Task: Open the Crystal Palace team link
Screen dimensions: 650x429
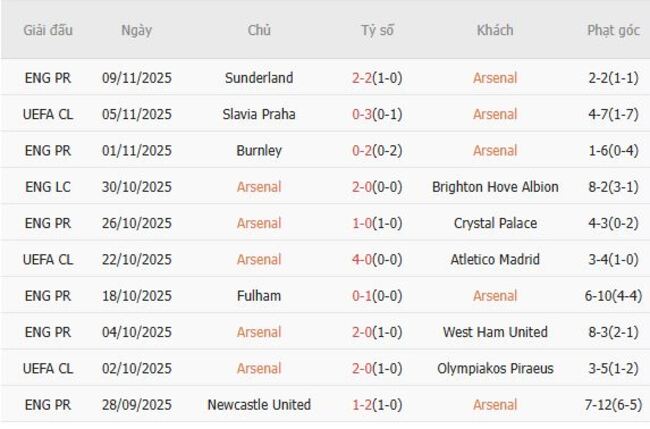Action: tap(495, 223)
